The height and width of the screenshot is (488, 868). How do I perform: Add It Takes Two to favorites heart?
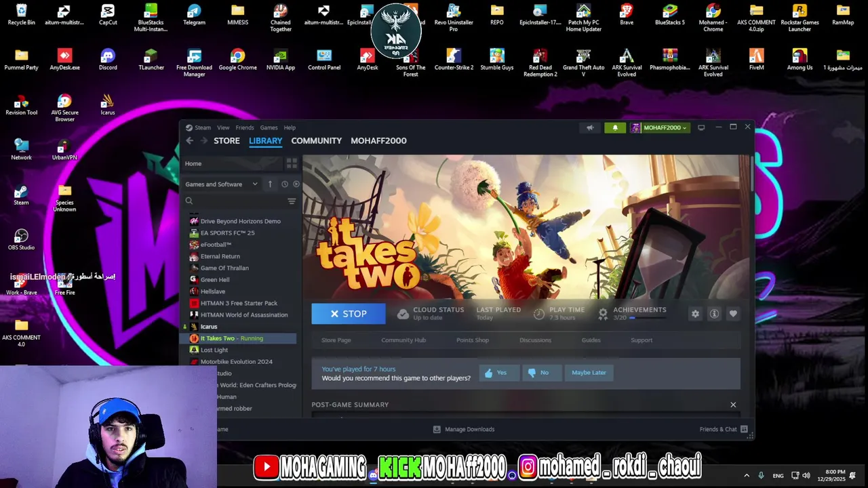pyautogui.click(x=733, y=314)
